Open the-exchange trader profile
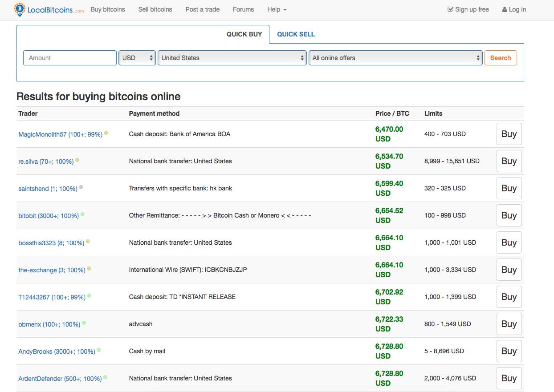Image resolution: width=554 pixels, height=392 pixels. tap(52, 270)
